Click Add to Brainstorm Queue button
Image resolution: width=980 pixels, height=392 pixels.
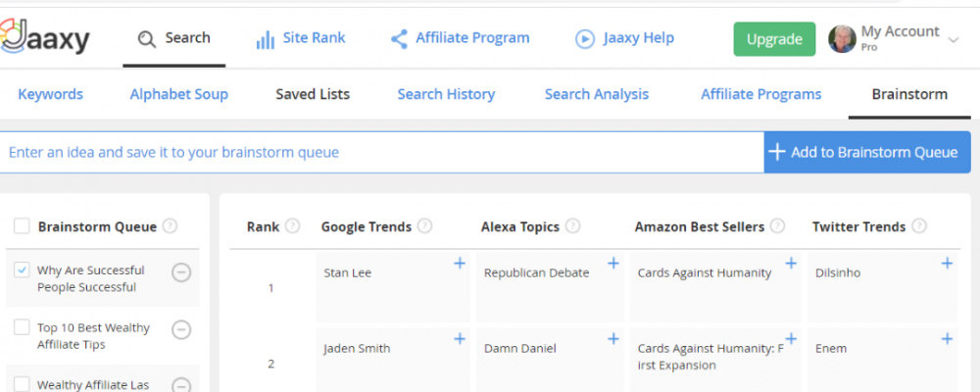(x=867, y=153)
